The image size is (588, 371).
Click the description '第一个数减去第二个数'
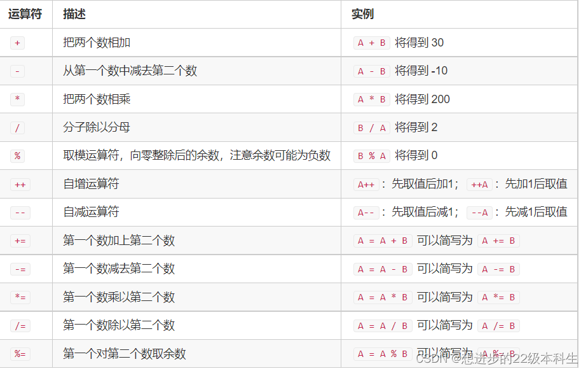coord(119,269)
